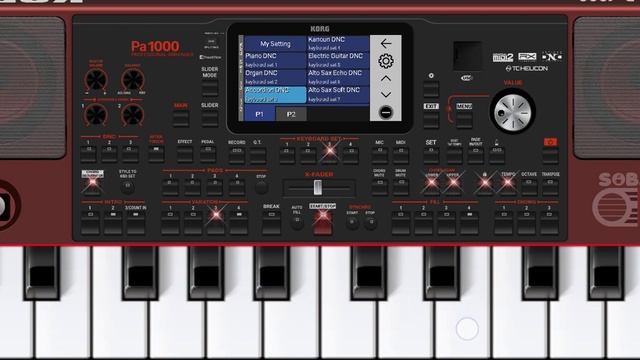Adjust the Balance knob

[133, 80]
